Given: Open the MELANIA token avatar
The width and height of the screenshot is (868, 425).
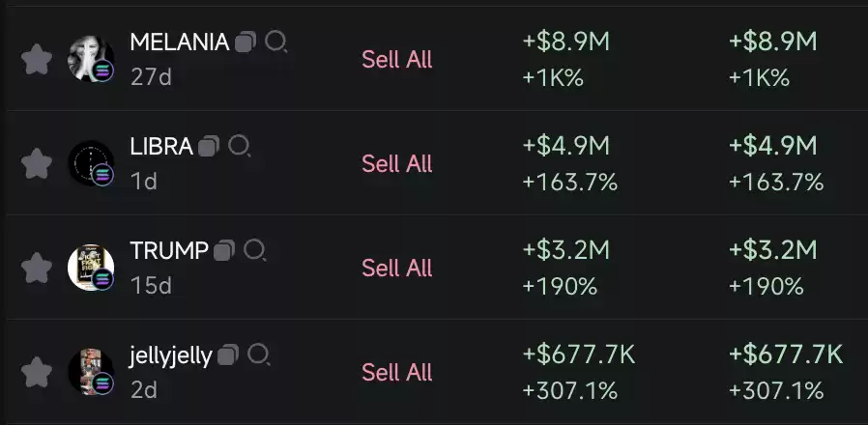Looking at the screenshot, I should [x=91, y=59].
